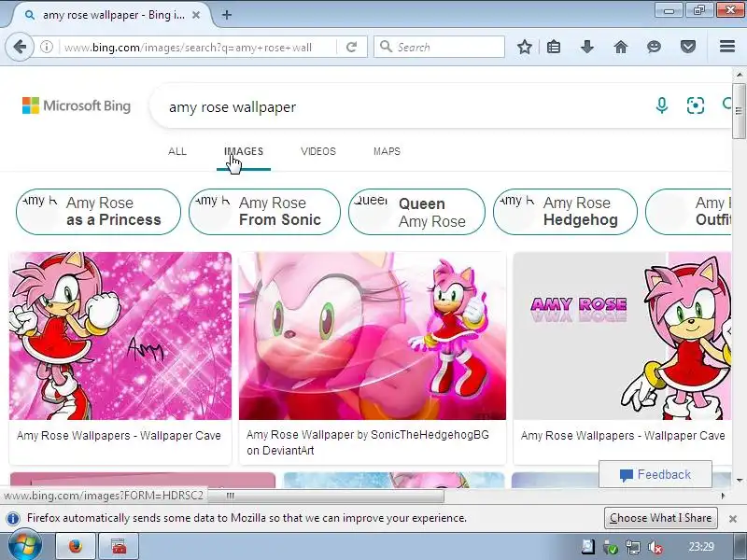Open the gray AMY ROSE text wallpaper thumbnail

click(x=622, y=336)
